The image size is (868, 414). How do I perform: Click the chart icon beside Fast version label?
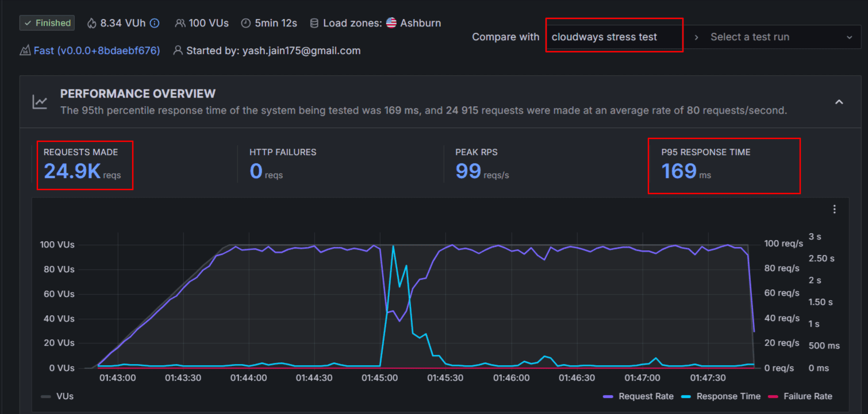pos(25,50)
